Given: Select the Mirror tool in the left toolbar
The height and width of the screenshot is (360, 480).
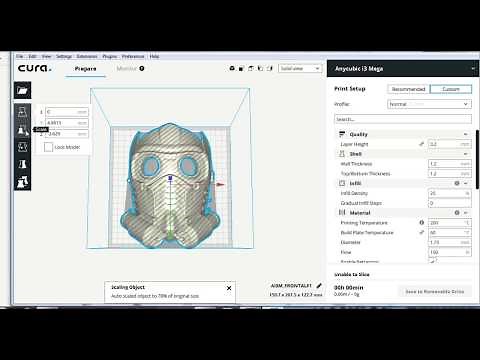Looking at the screenshot, I should pos(22,164).
